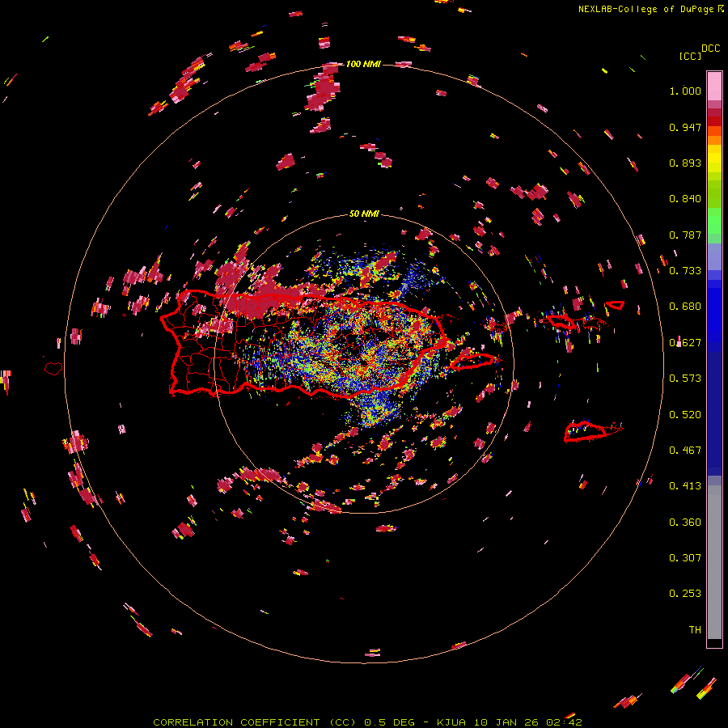Select the 0.307 scale value

(x=685, y=558)
